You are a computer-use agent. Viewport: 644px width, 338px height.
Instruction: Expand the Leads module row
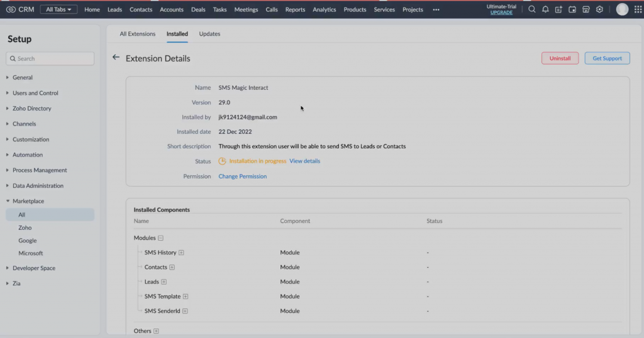click(x=164, y=282)
